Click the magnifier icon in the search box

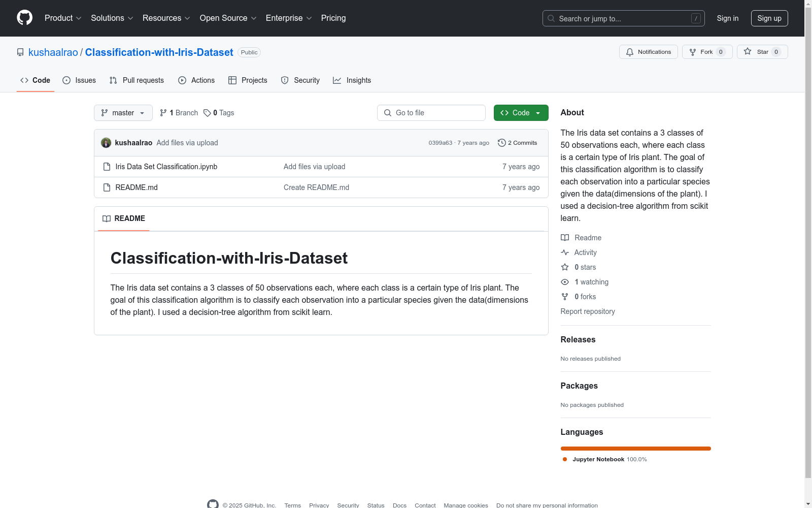[x=551, y=18]
